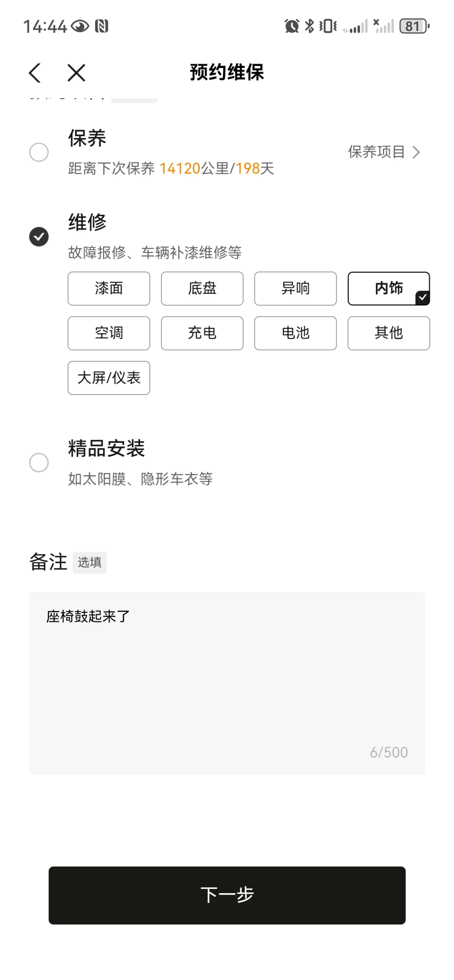Choose the 漆面 repair category
The width and height of the screenshot is (454, 980).
point(109,289)
